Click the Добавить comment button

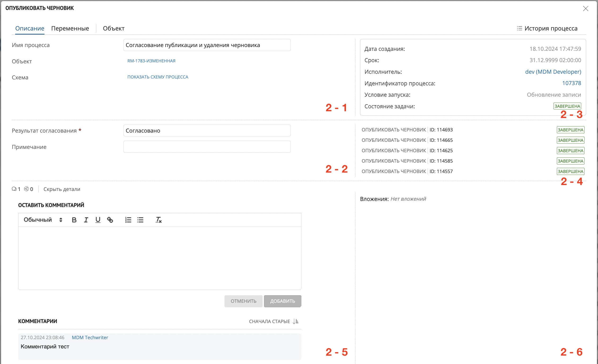(x=283, y=301)
